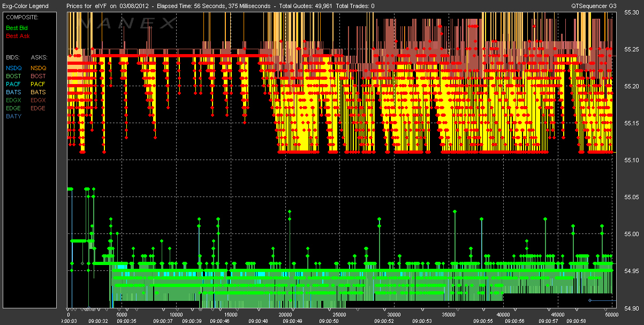Click the 'Exg-Color Legend' title
The width and height of the screenshot is (644, 325).
(x=25, y=6)
